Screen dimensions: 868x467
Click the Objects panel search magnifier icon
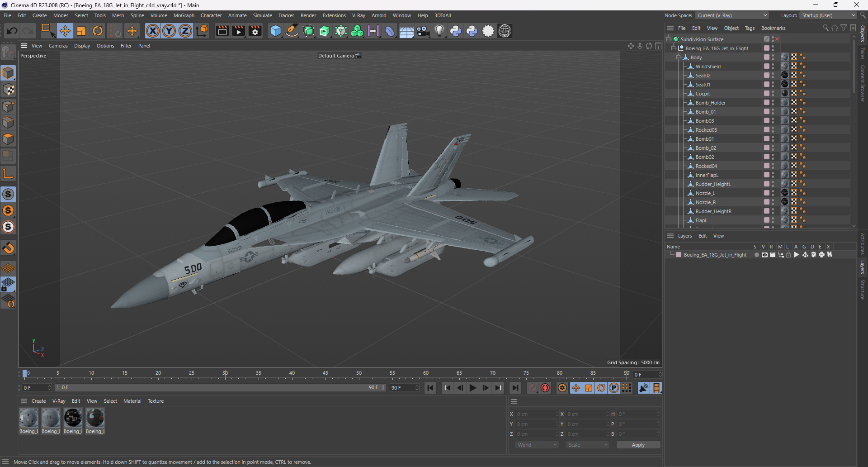pyautogui.click(x=826, y=28)
